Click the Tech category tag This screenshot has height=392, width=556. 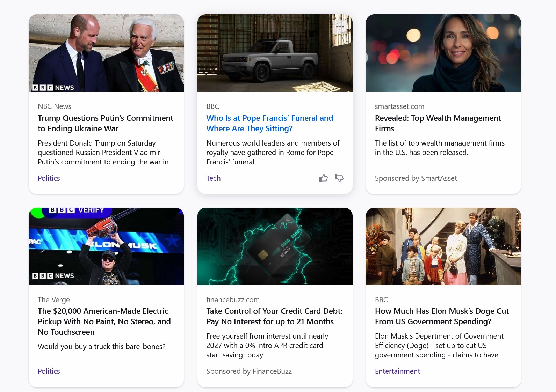pyautogui.click(x=213, y=178)
